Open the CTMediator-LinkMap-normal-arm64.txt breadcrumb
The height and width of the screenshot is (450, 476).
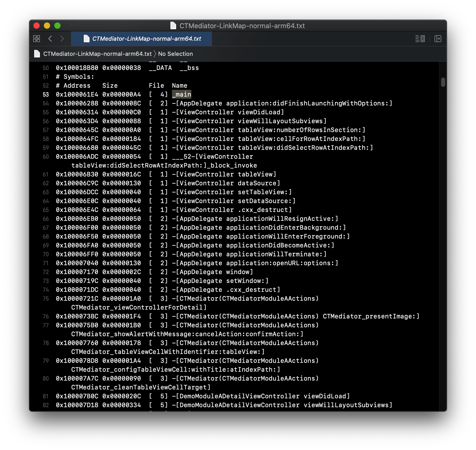tap(97, 54)
